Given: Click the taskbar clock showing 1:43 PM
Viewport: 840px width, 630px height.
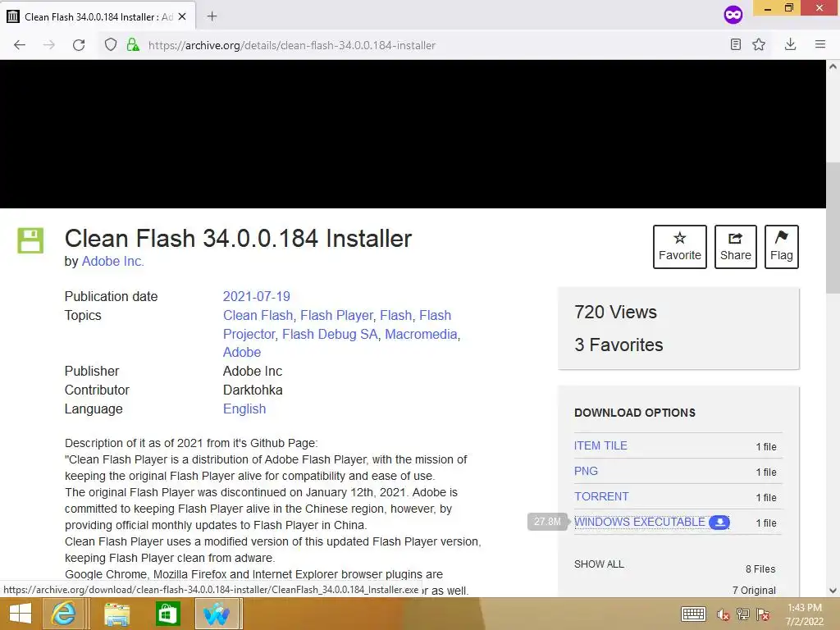Looking at the screenshot, I should point(804,614).
